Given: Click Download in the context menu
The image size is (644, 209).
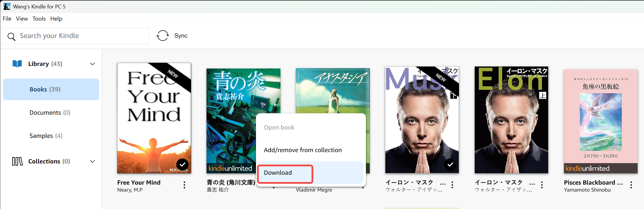Looking at the screenshot, I should [311, 173].
